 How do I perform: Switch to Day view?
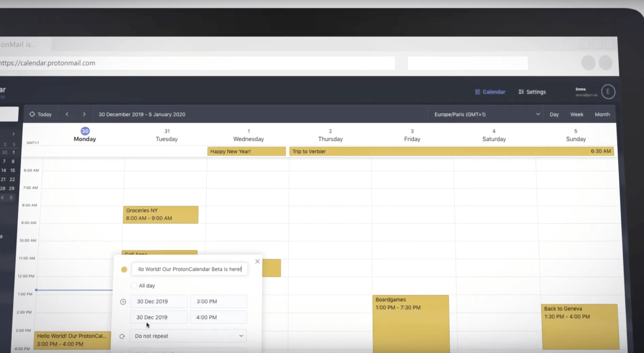tap(554, 114)
